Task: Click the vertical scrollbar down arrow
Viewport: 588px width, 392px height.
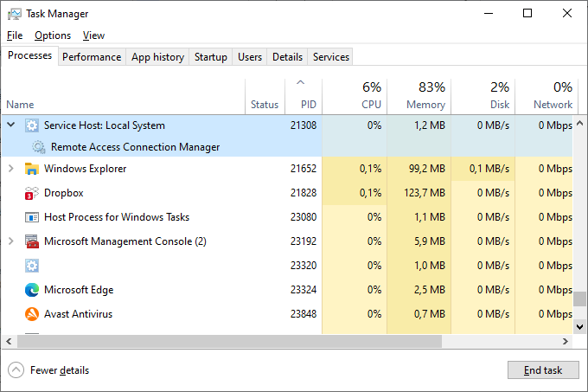Action: coord(579,327)
